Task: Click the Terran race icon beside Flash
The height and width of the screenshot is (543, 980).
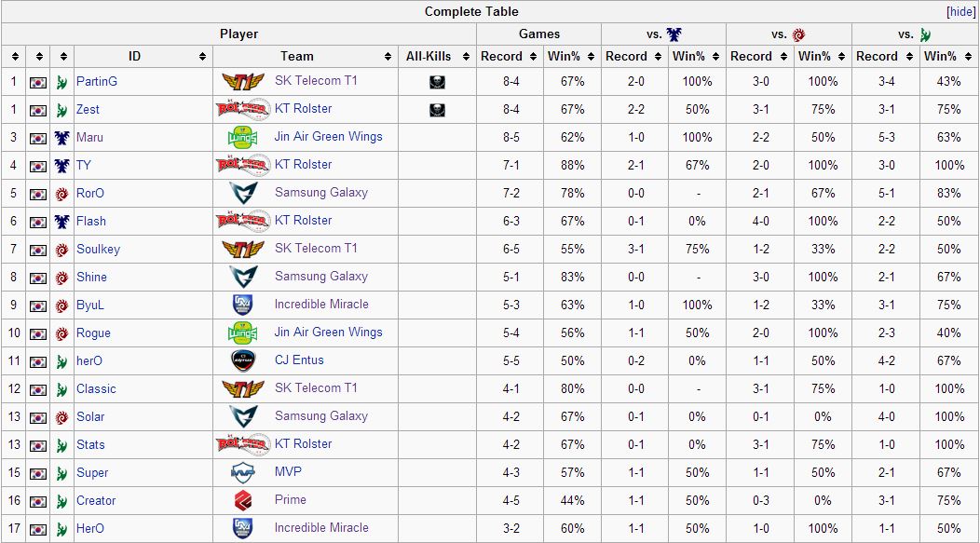Action: click(61, 222)
